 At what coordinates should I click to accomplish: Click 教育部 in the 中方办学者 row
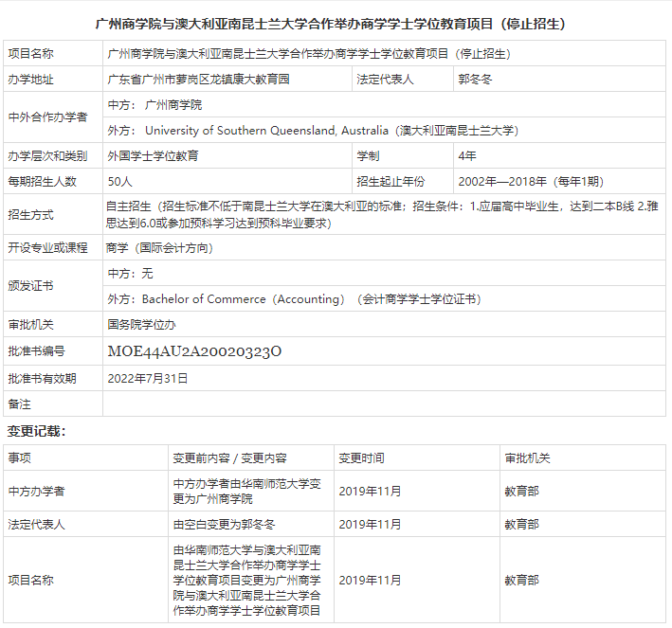(521, 491)
